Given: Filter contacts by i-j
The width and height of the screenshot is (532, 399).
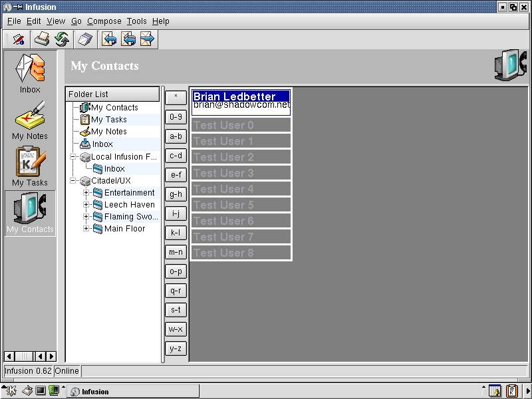Looking at the screenshot, I should pos(176,213).
